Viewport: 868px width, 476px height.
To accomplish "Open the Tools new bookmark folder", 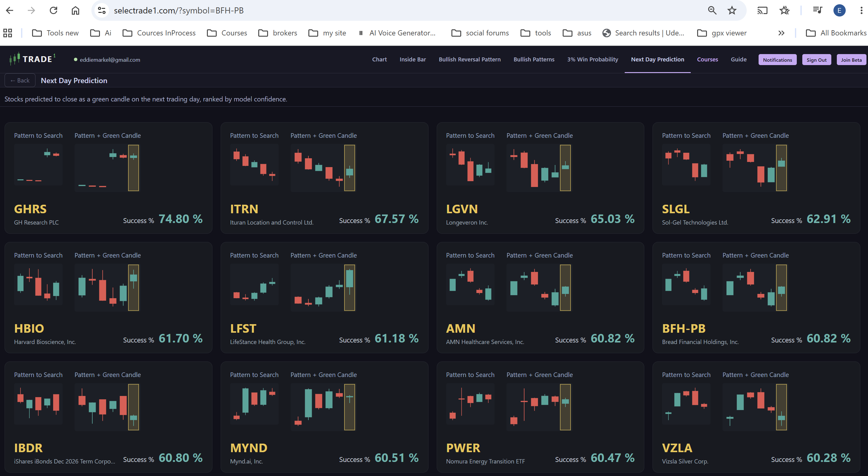I will [55, 33].
